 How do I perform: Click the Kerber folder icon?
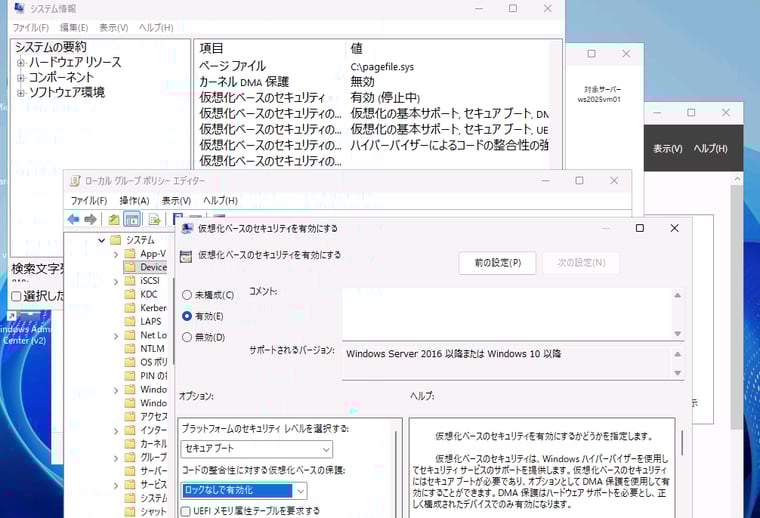pyautogui.click(x=129, y=308)
